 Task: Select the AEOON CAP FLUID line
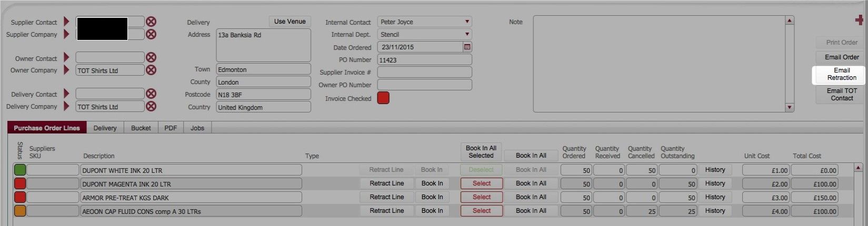[x=481, y=211]
